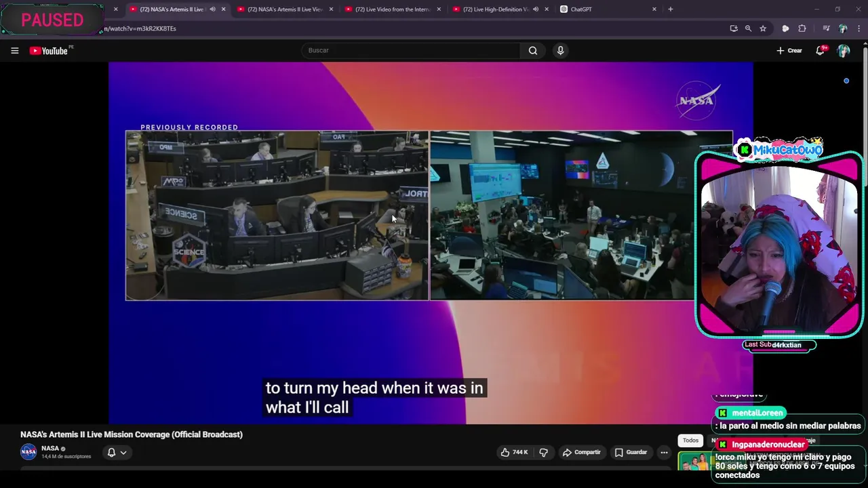Viewport: 868px width, 488px height.
Task: Bookmark this page with the star
Action: click(763, 28)
